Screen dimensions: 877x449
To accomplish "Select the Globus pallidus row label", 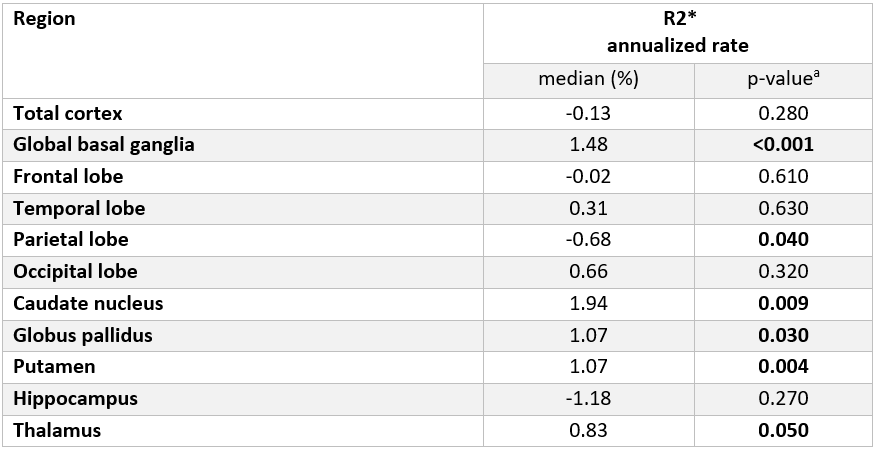I will pos(83,335).
